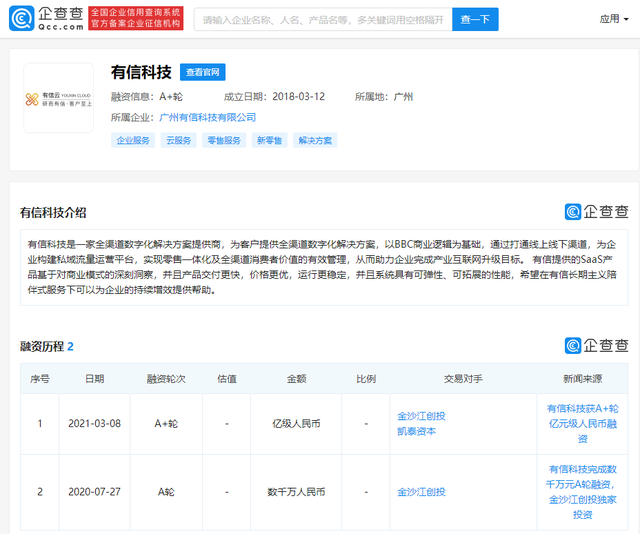Click the 有信科技介绍 section heading

coord(53,213)
